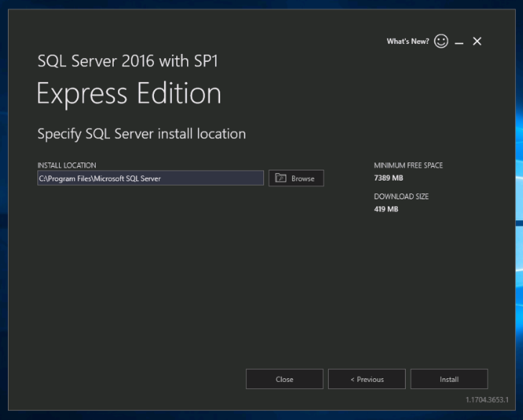
Task: Click the Express Edition title text
Action: (x=129, y=93)
